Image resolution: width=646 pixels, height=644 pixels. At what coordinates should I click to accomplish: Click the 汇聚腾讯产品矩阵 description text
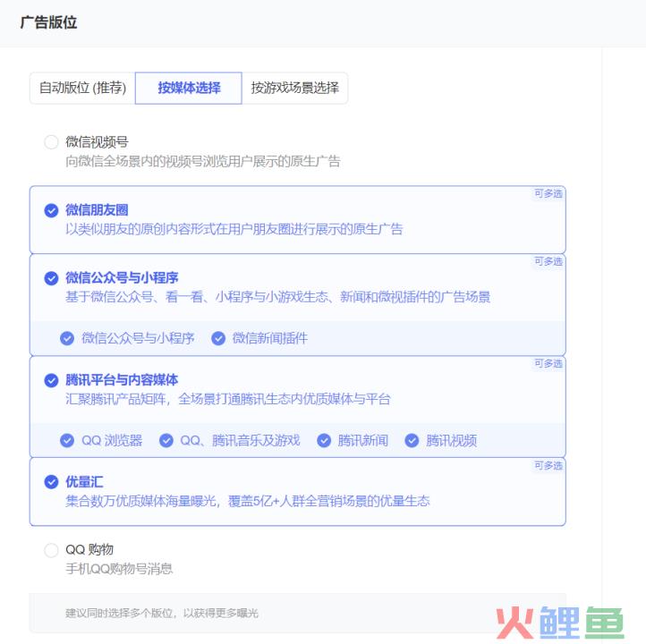click(x=228, y=399)
